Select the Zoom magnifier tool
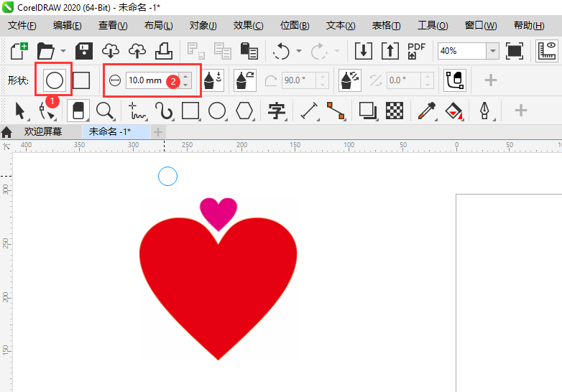 (x=106, y=111)
